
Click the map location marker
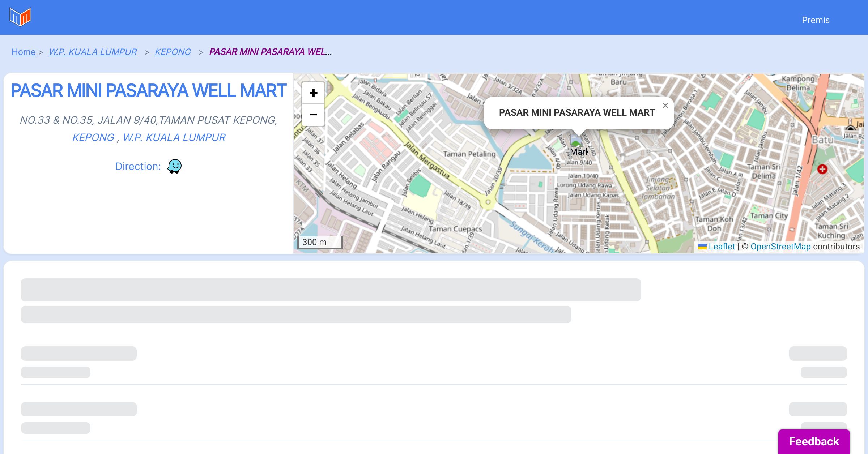coord(576,140)
